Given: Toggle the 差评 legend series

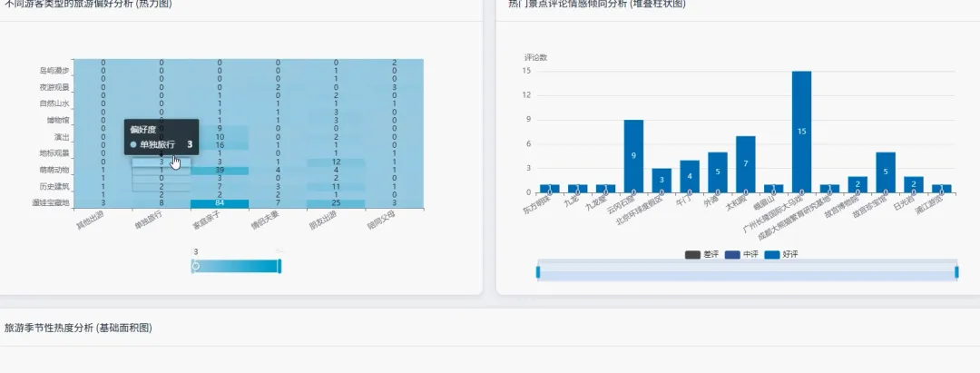Looking at the screenshot, I should click(701, 255).
